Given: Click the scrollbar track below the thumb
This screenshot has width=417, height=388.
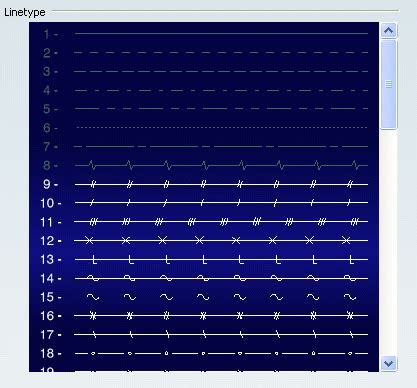Looking at the screenshot, I should pos(388,242).
